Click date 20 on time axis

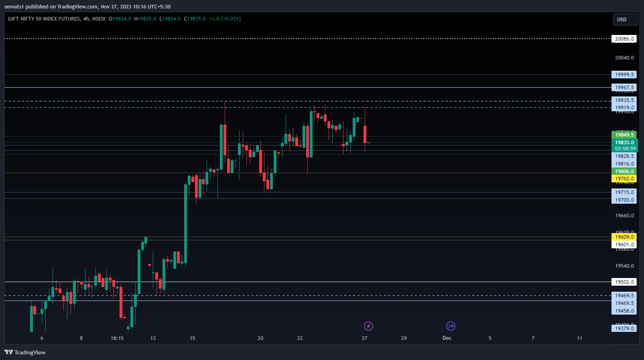tap(260, 338)
